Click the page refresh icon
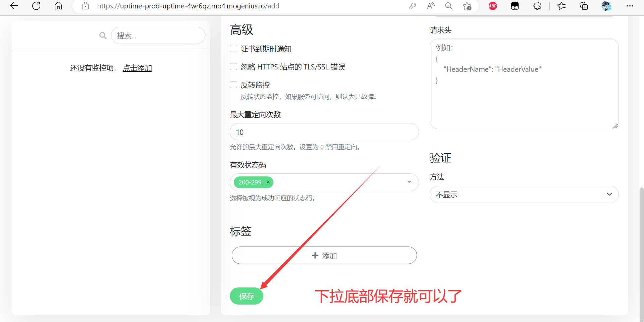This screenshot has height=322, width=644. [36, 6]
